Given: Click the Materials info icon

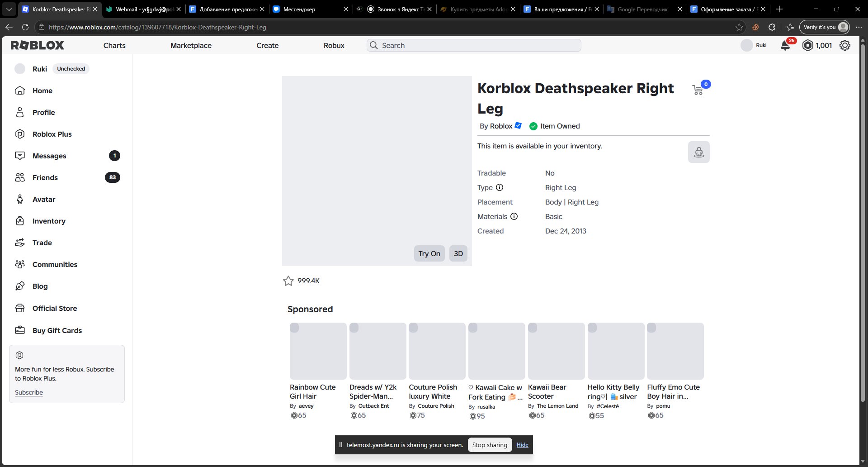Looking at the screenshot, I should pyautogui.click(x=514, y=216).
